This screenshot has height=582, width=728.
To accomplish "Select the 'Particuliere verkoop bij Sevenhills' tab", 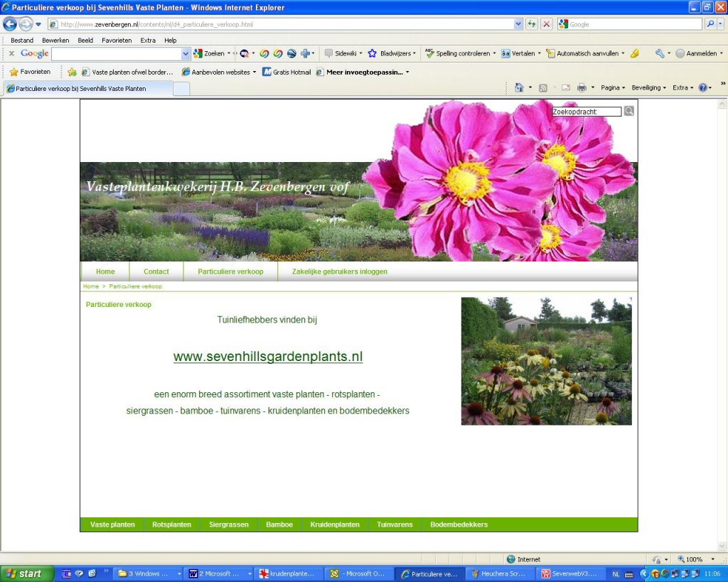I will [x=88, y=88].
